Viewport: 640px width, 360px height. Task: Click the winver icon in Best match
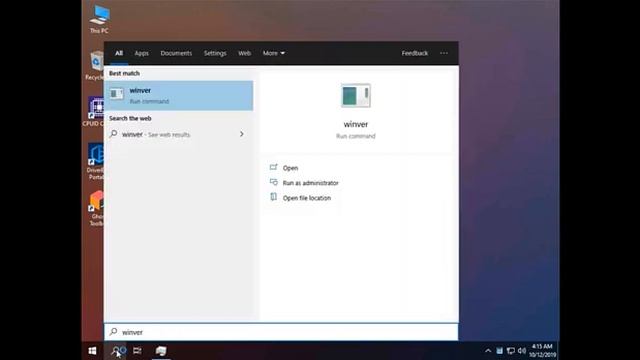(x=116, y=94)
